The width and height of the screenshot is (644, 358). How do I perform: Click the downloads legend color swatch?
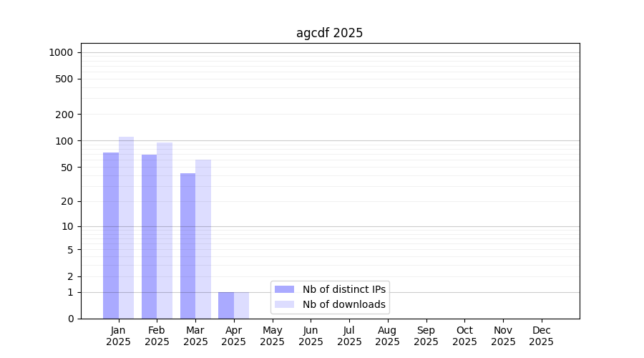coord(284,304)
